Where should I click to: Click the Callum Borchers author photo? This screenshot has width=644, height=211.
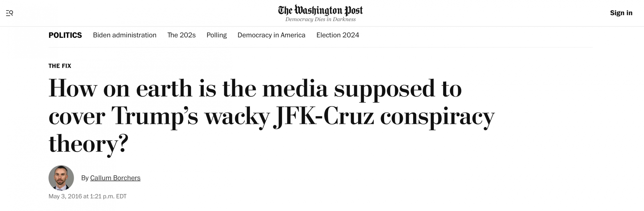[61, 178]
